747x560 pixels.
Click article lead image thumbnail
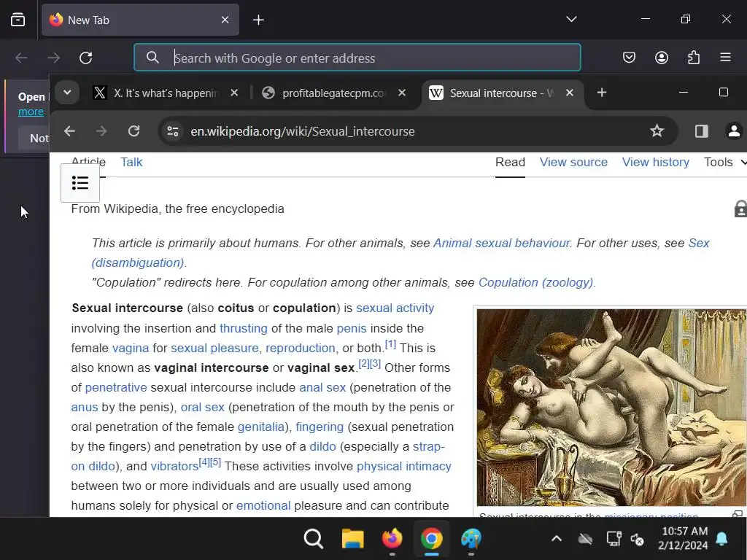(x=612, y=408)
